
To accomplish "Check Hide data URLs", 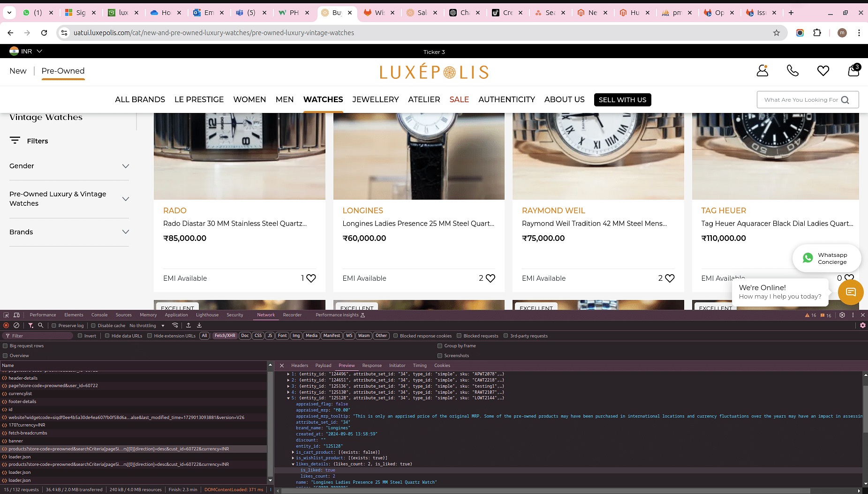I will click(107, 336).
